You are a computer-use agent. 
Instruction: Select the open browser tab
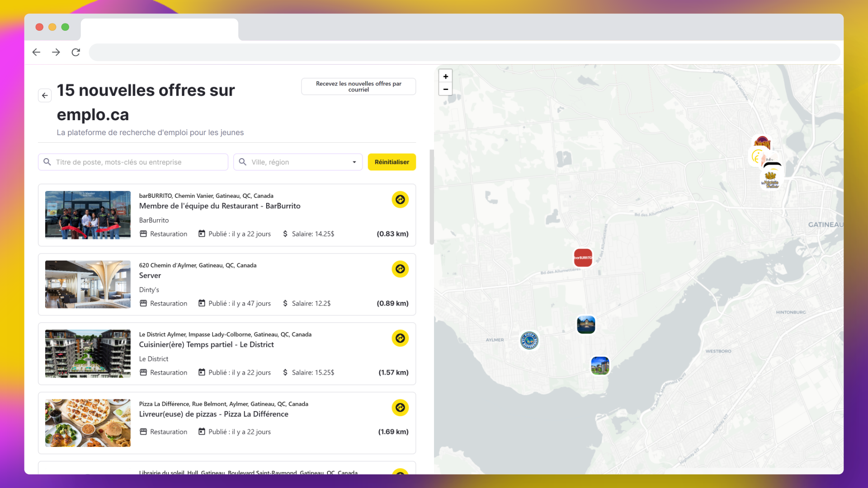click(159, 29)
